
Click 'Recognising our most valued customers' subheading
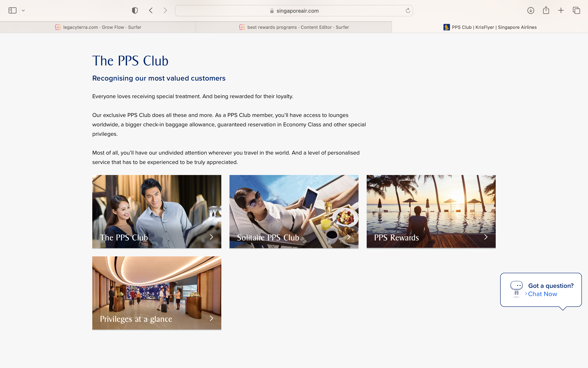[159, 78]
